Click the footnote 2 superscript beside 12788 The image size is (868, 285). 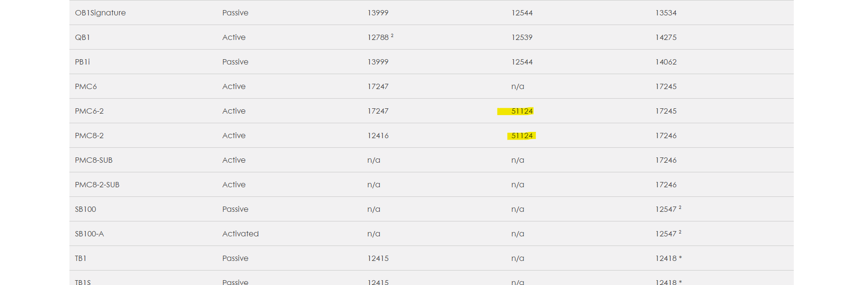pyautogui.click(x=392, y=36)
